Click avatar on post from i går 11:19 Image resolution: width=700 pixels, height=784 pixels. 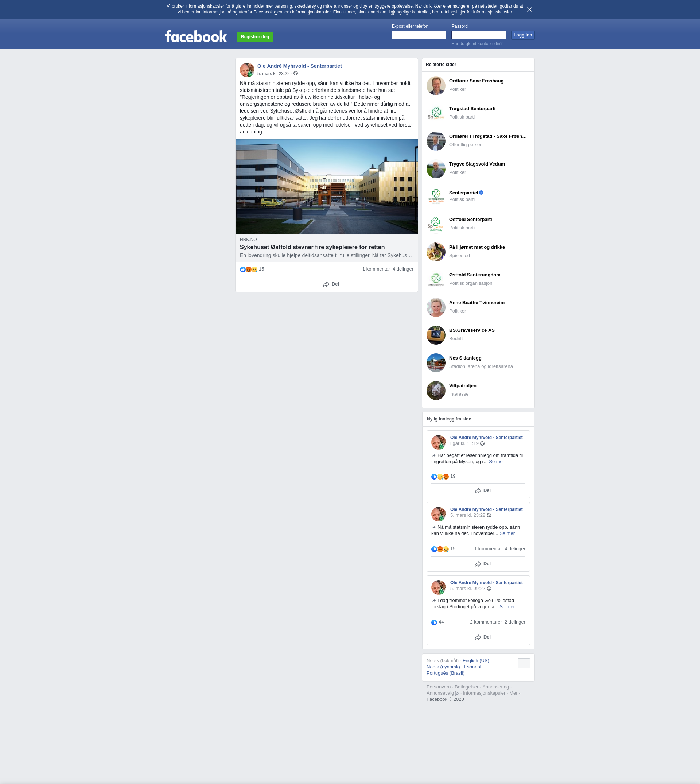click(438, 442)
